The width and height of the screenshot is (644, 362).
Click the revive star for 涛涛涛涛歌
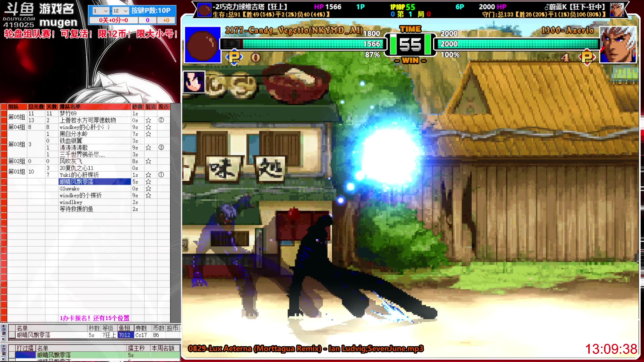pos(148,148)
